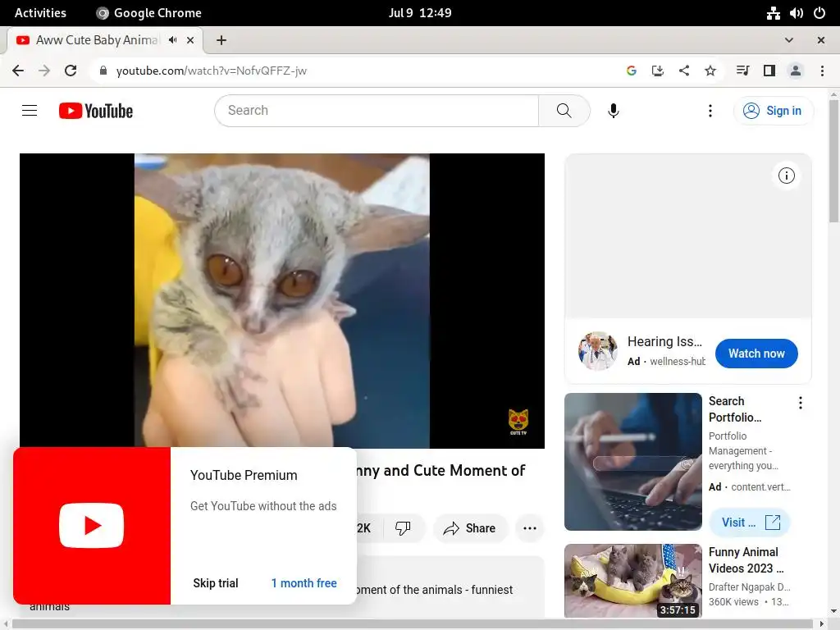This screenshot has width=840, height=630.
Task: Click the YouTube logo to go home
Action: 96,111
